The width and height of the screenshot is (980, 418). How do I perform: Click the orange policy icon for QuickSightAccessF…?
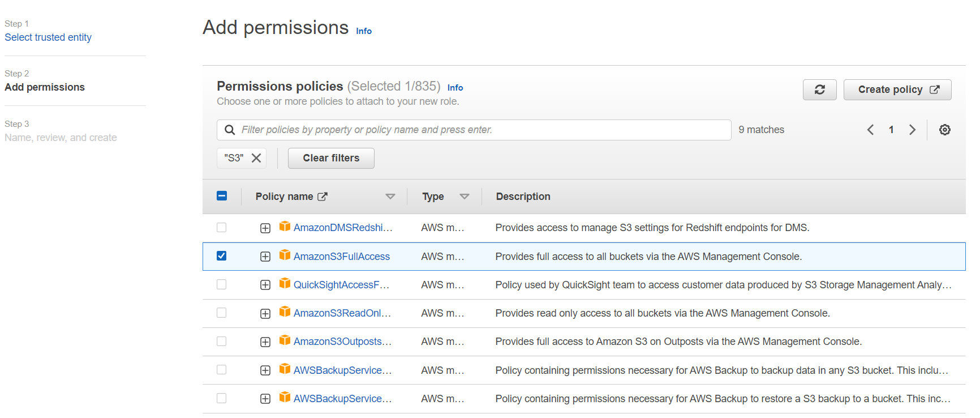(285, 283)
